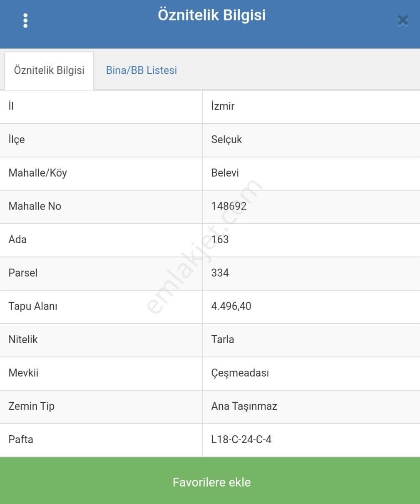The image size is (420, 504).
Task: Click the Öznitelik Bilgisi header title
Action: tap(211, 15)
